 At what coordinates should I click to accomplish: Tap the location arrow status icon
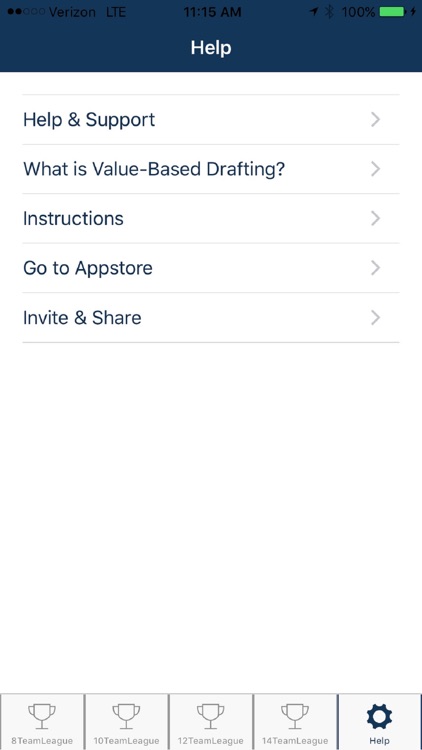313,12
